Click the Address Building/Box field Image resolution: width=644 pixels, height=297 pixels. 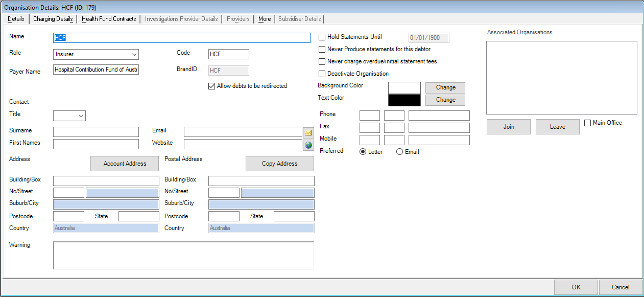pos(106,181)
